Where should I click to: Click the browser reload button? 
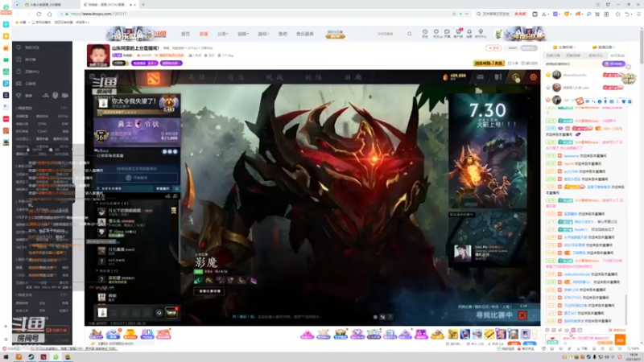[39, 14]
